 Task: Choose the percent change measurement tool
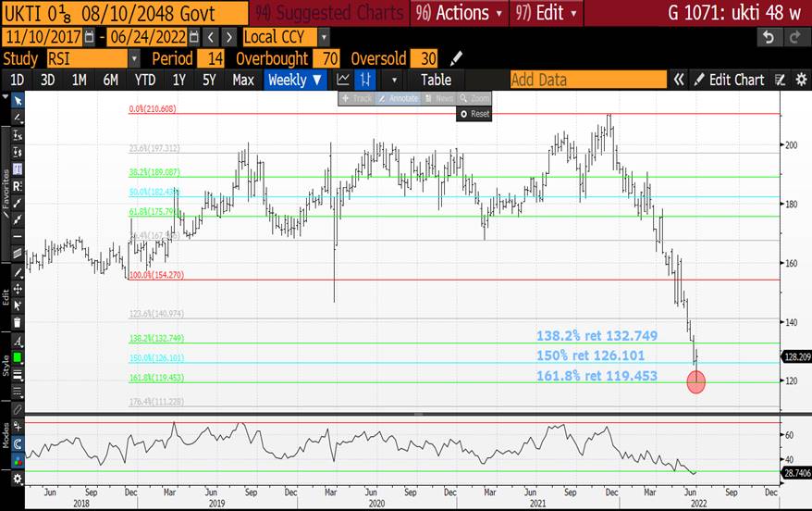[18, 135]
